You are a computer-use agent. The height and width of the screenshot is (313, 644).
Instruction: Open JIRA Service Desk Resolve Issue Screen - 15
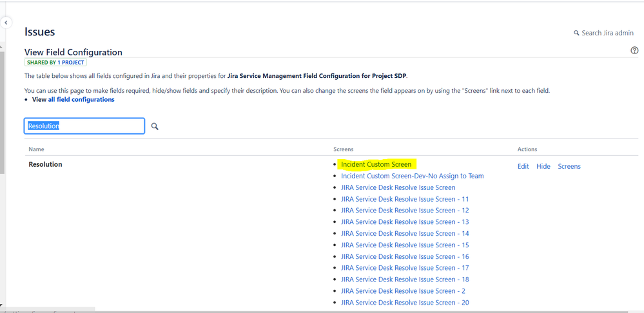(x=405, y=245)
